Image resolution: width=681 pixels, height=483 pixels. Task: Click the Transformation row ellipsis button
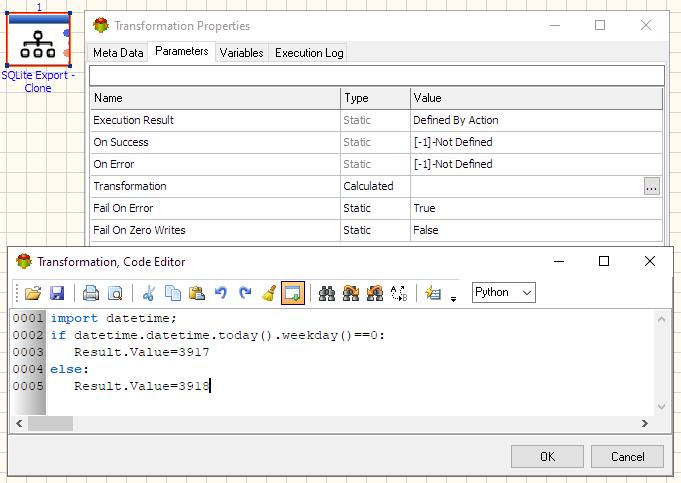point(651,186)
